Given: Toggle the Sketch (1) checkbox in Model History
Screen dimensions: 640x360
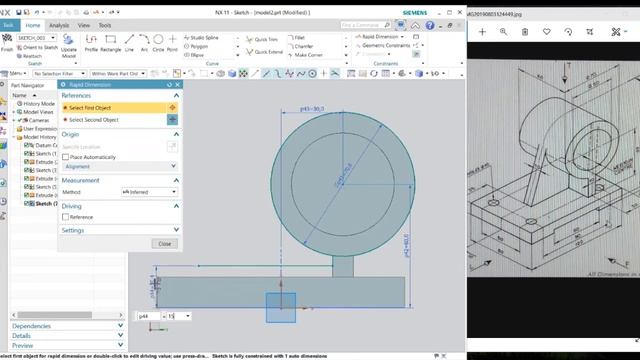Looking at the screenshot, I should [x=27, y=153].
